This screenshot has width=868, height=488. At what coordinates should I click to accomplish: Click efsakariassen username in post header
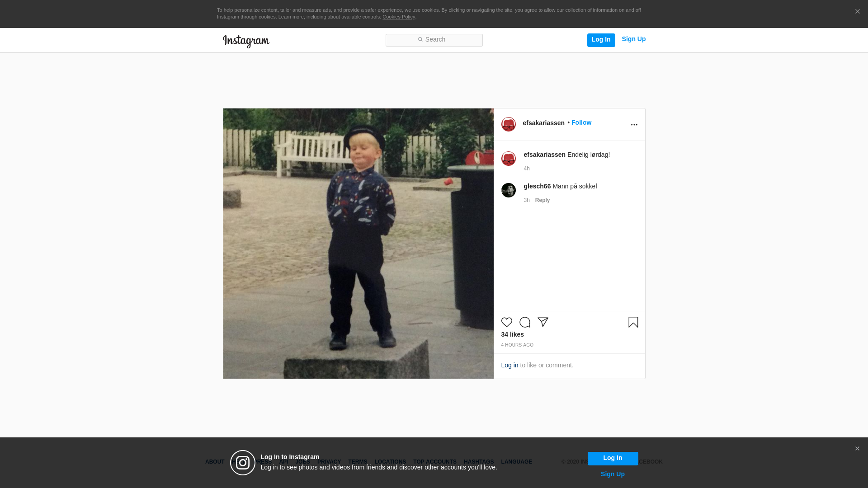(543, 123)
